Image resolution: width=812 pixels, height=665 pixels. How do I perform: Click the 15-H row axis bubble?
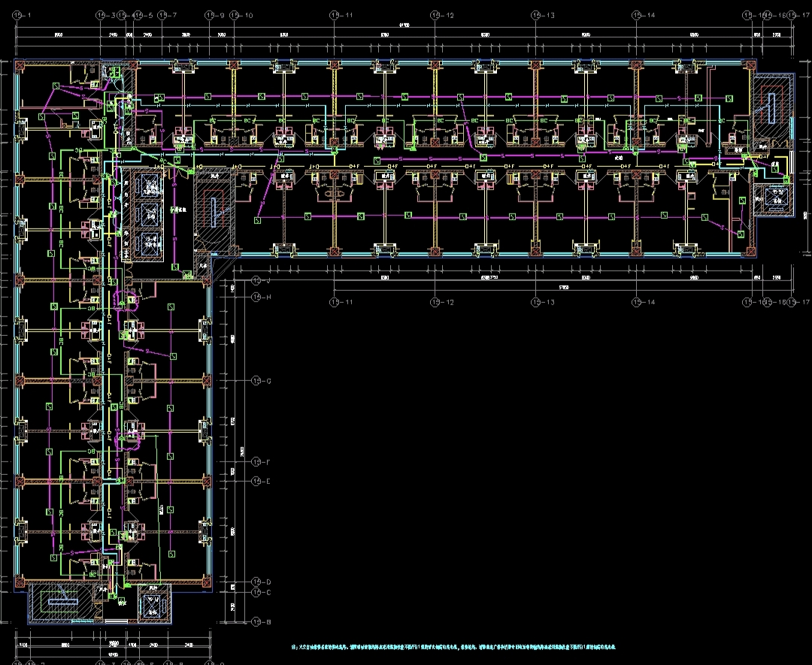coord(256,298)
